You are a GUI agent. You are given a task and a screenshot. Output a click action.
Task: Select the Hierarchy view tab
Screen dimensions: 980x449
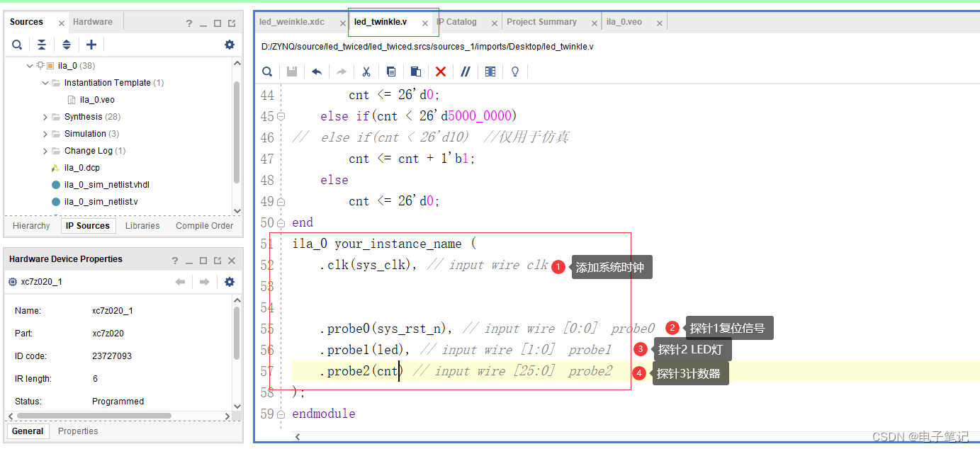[x=31, y=226]
